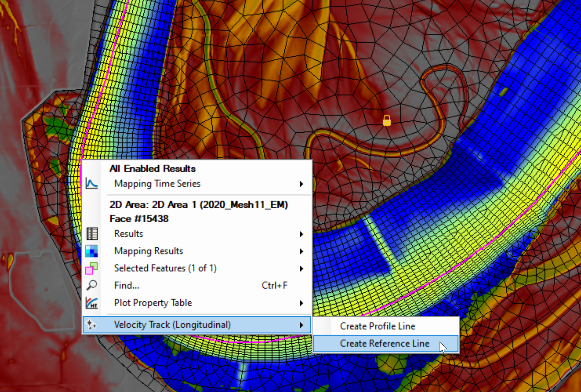Click the Plot Property Table HT icon
Image resolution: width=581 pixels, height=392 pixels.
(x=92, y=303)
